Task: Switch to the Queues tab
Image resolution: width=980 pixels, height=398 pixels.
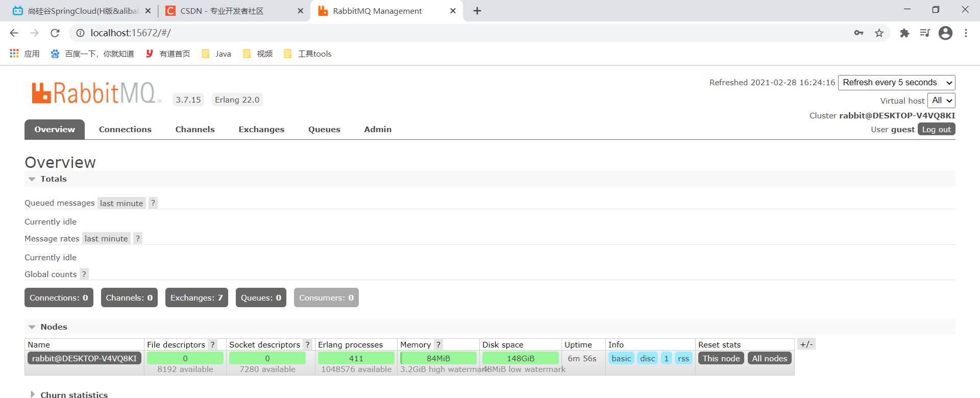Action: [324, 130]
